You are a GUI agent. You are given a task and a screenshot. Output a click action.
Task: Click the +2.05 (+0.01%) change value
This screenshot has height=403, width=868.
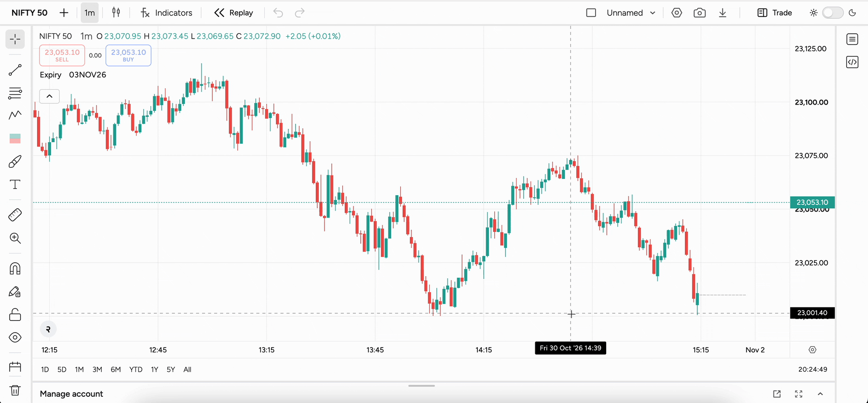point(313,36)
